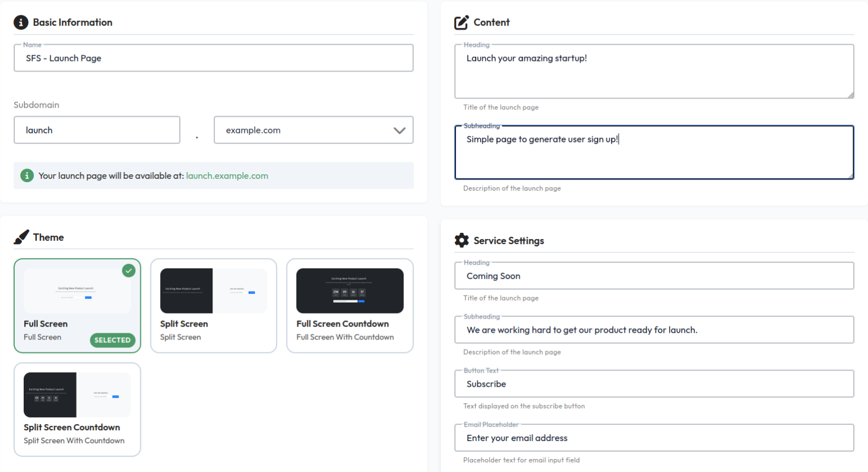
Task: Click the SELECTED badge on Full Screen theme
Action: pos(112,340)
